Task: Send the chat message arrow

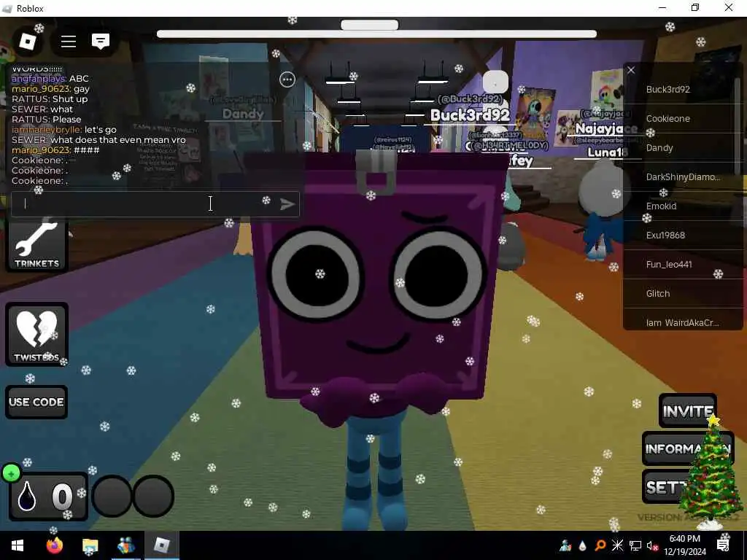Action: (287, 204)
